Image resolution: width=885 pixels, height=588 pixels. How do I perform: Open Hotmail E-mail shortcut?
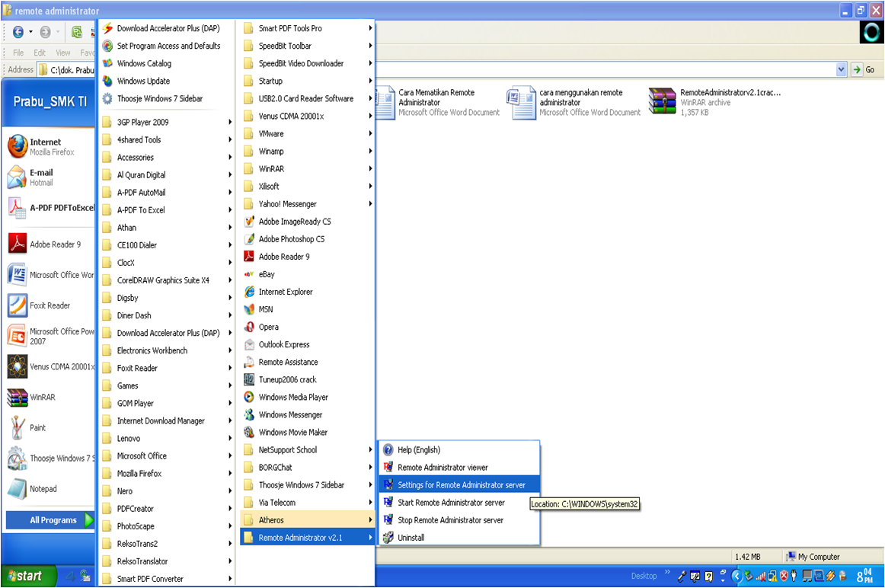[x=50, y=177]
